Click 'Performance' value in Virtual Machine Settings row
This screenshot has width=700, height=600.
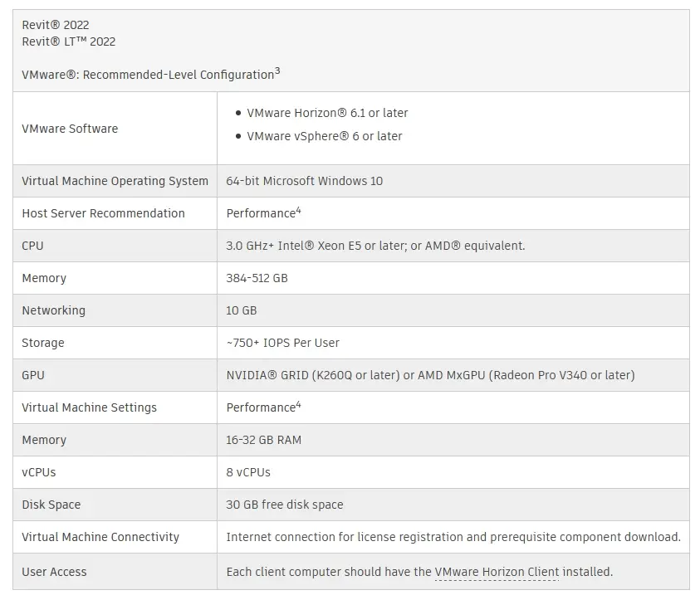[x=263, y=407]
